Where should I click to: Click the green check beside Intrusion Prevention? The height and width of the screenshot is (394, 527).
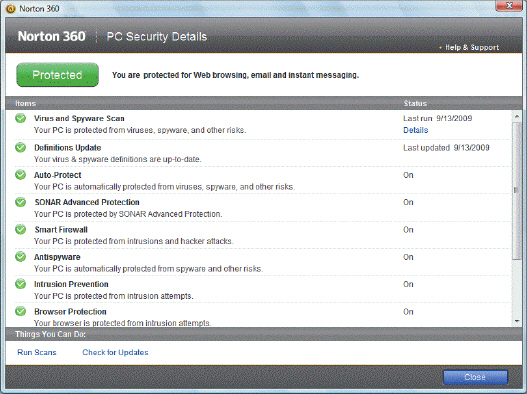click(21, 284)
